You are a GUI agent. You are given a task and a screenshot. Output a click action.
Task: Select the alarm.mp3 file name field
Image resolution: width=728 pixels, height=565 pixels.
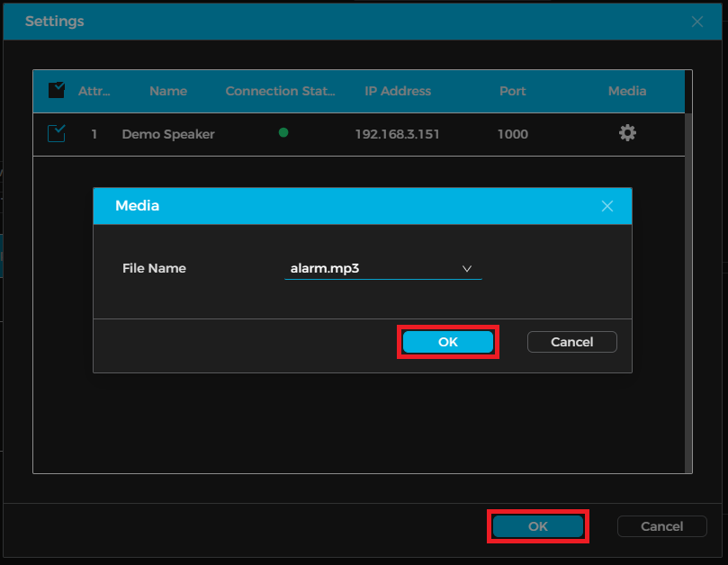click(x=369, y=268)
